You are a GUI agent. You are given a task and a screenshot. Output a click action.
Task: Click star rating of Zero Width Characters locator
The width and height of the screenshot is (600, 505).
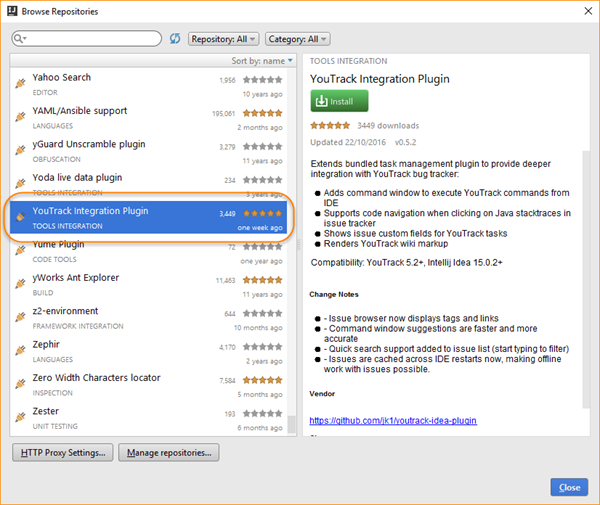[x=262, y=380]
